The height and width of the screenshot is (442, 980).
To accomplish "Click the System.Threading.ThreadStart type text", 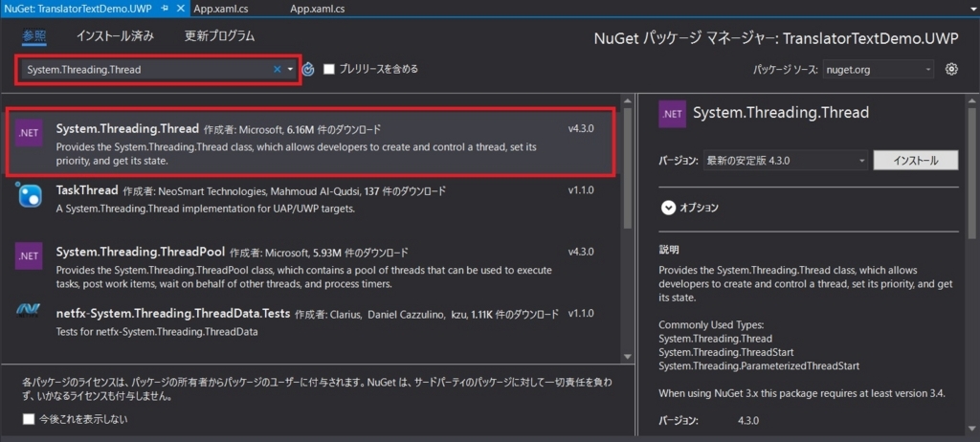I will pyautogui.click(x=727, y=352).
